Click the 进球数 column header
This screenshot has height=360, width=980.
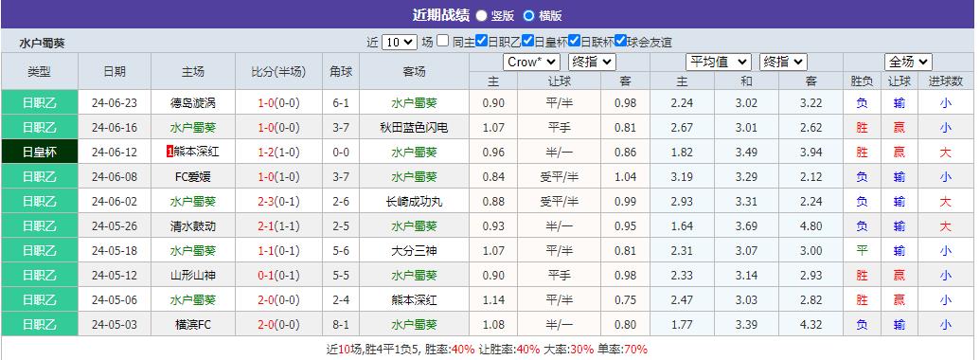[946, 81]
